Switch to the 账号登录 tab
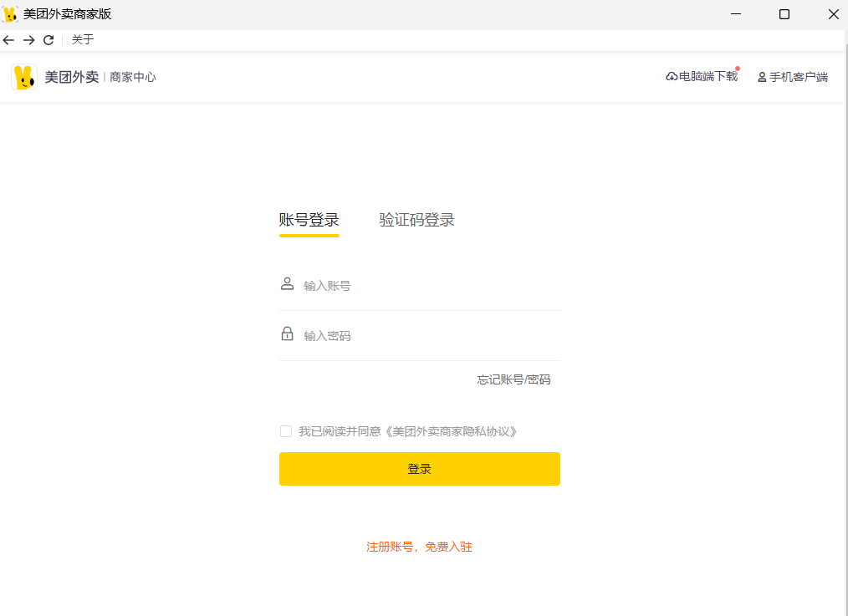Image resolution: width=848 pixels, height=616 pixels. pos(309,220)
